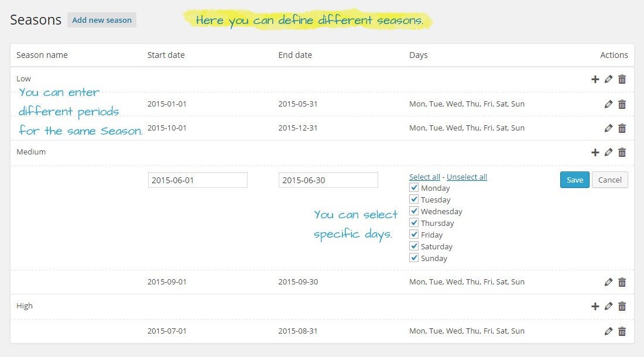The height and width of the screenshot is (357, 644).
Task: Click the Select all link
Action: tap(424, 177)
